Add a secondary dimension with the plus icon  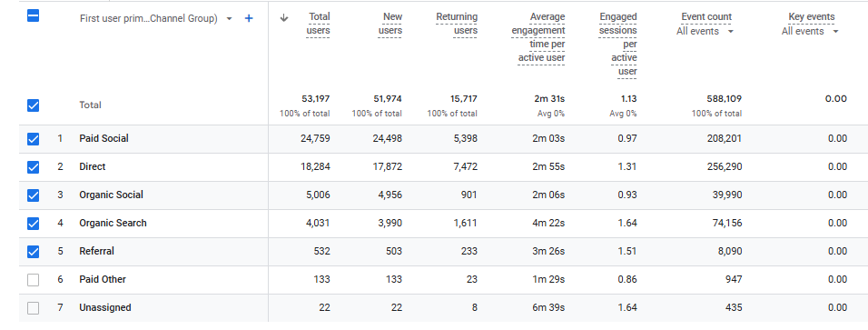[x=249, y=18]
